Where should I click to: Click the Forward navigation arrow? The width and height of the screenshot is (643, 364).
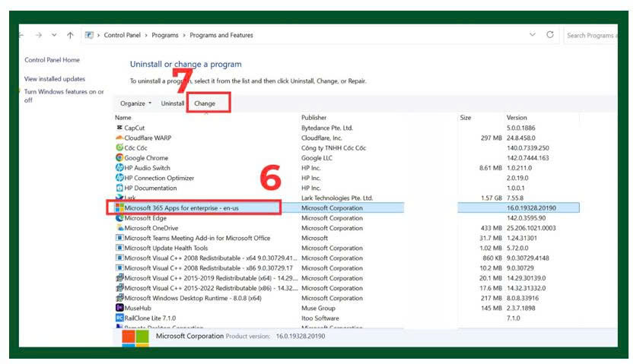pyautogui.click(x=39, y=35)
